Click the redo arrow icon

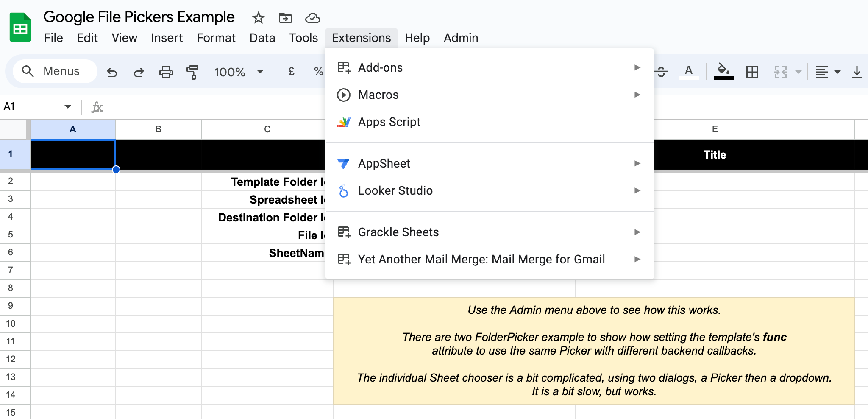click(139, 72)
